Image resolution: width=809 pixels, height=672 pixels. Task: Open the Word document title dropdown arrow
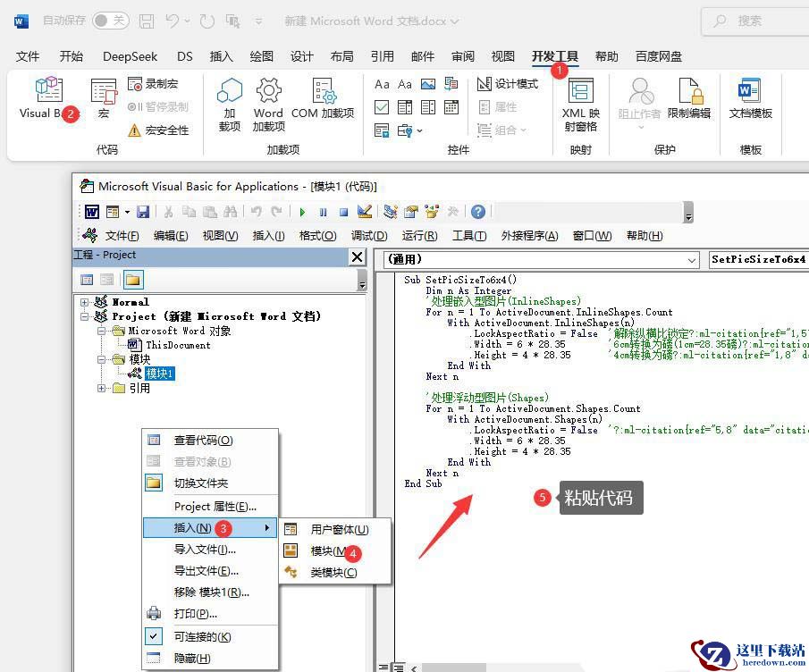click(454, 21)
